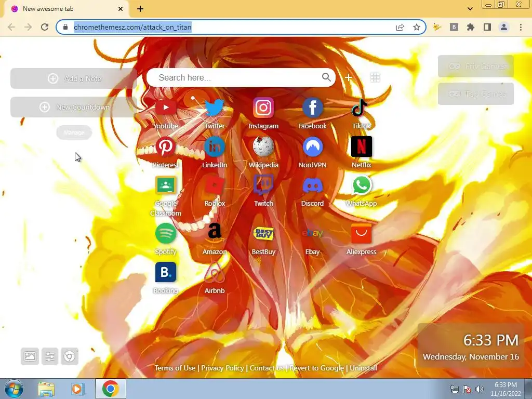Image resolution: width=532 pixels, height=399 pixels.
Task: Click the taskbar clock 6:33 PM
Action: (x=506, y=389)
